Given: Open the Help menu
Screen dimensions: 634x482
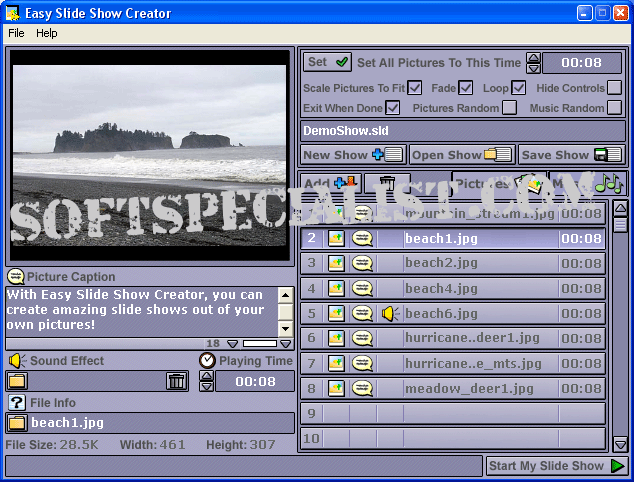Looking at the screenshot, I should (47, 33).
